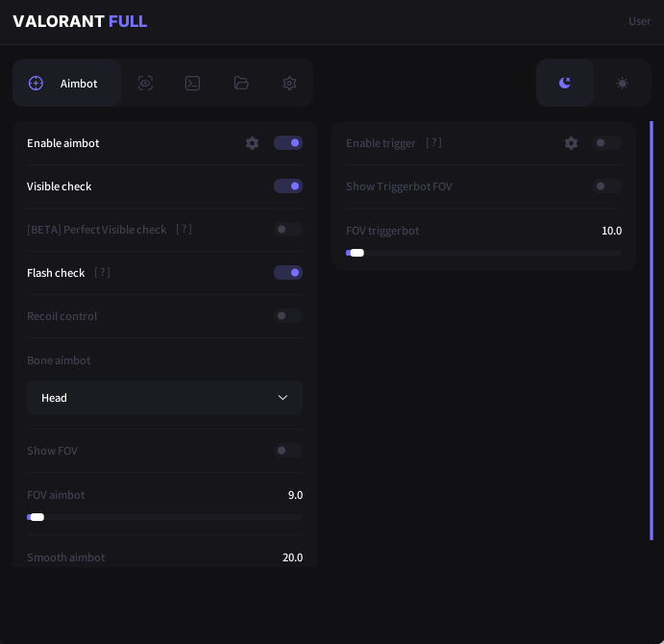Screen dimensions: 664x644
Task: Click the User label in the header
Action: pos(639,21)
